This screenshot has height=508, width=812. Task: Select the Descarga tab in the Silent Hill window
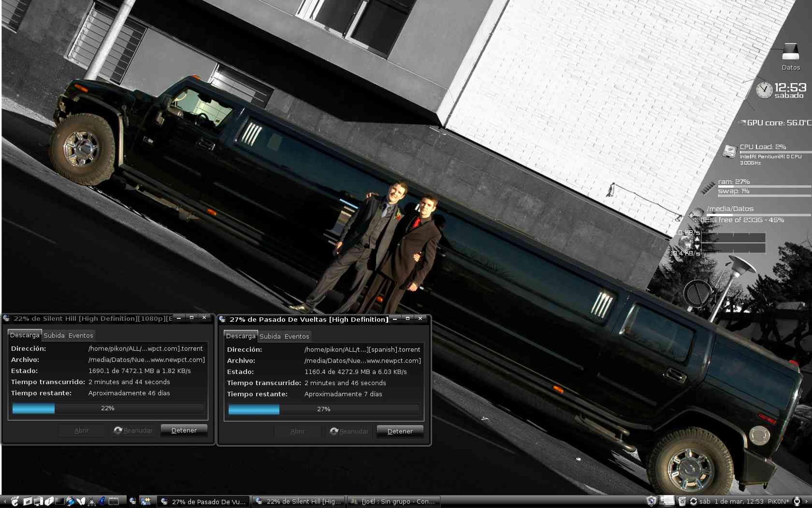click(x=25, y=335)
